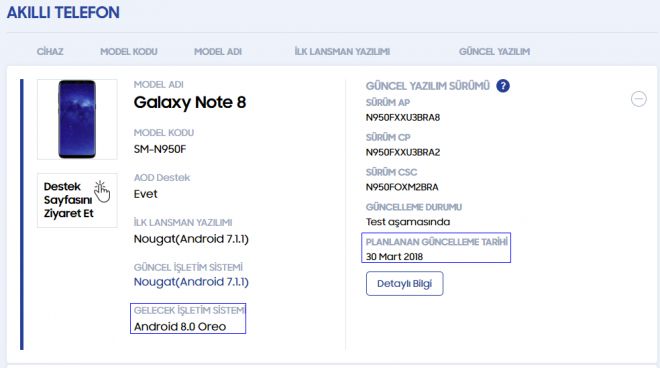The image size is (660, 368).
Task: Click the Test aşamasında update status text
Action: [408, 222]
